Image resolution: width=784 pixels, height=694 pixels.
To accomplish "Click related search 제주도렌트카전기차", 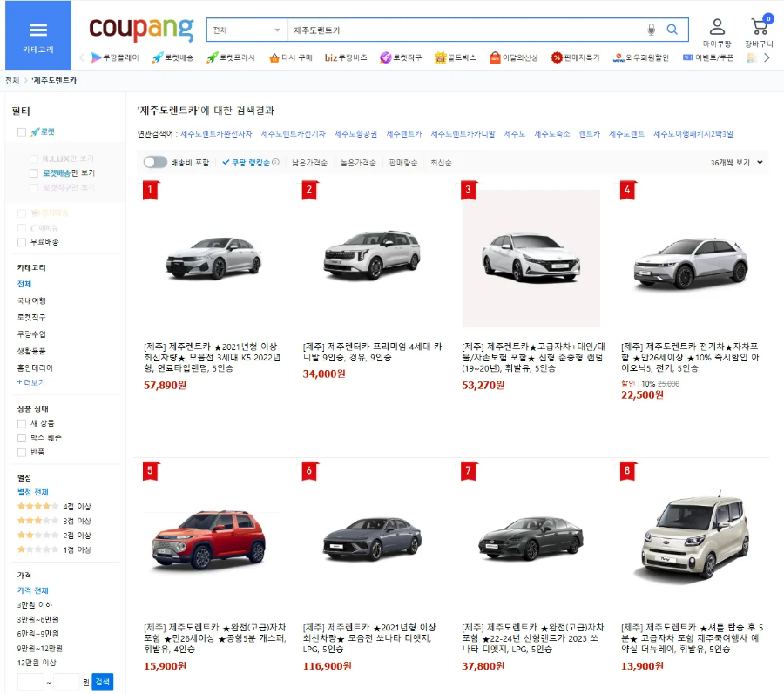I will pyautogui.click(x=293, y=134).
